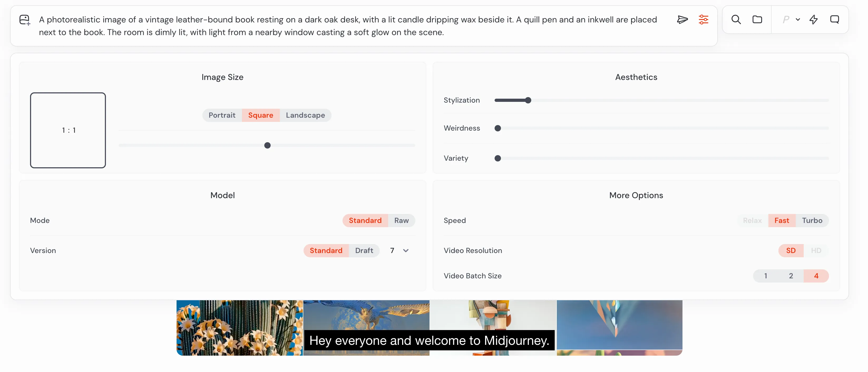This screenshot has width=868, height=372.
Task: Choose SD video resolution
Action: click(x=791, y=251)
